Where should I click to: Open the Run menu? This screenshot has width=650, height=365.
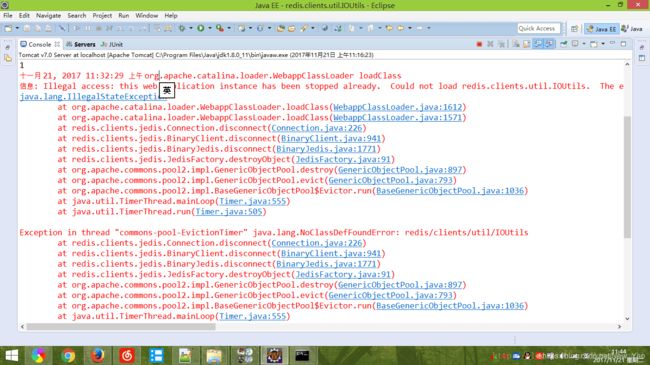(x=124, y=15)
